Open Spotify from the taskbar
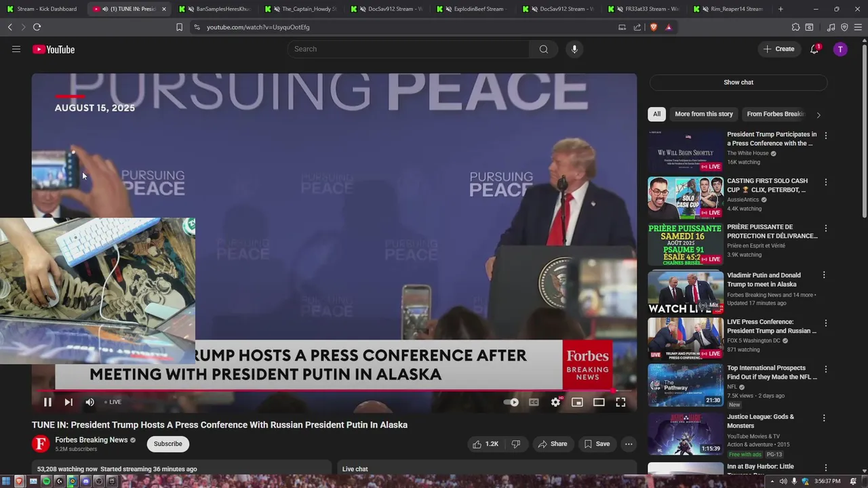Screen dimensions: 868x488 click(46, 481)
